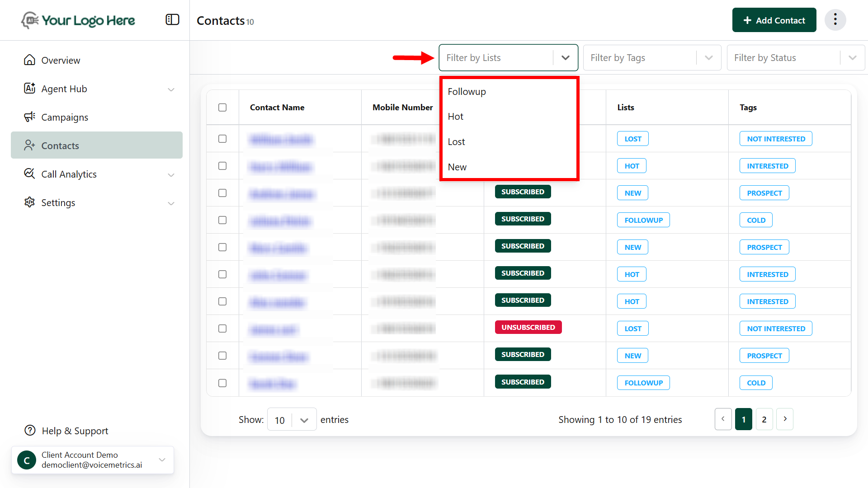Open Help & Support question icon

pyautogui.click(x=30, y=431)
